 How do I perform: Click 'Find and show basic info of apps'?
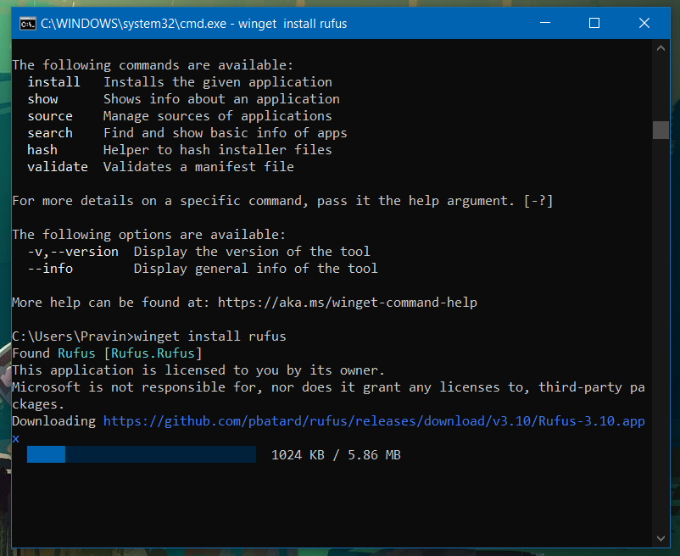tap(225, 133)
